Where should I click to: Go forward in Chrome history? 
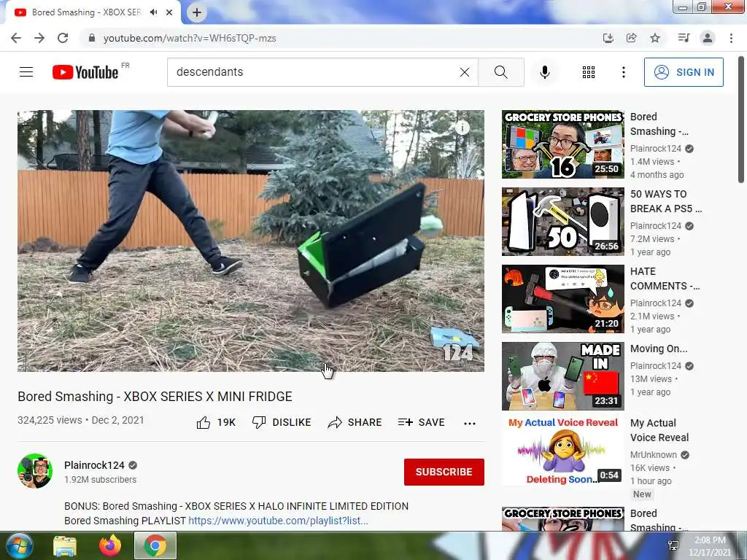39,38
